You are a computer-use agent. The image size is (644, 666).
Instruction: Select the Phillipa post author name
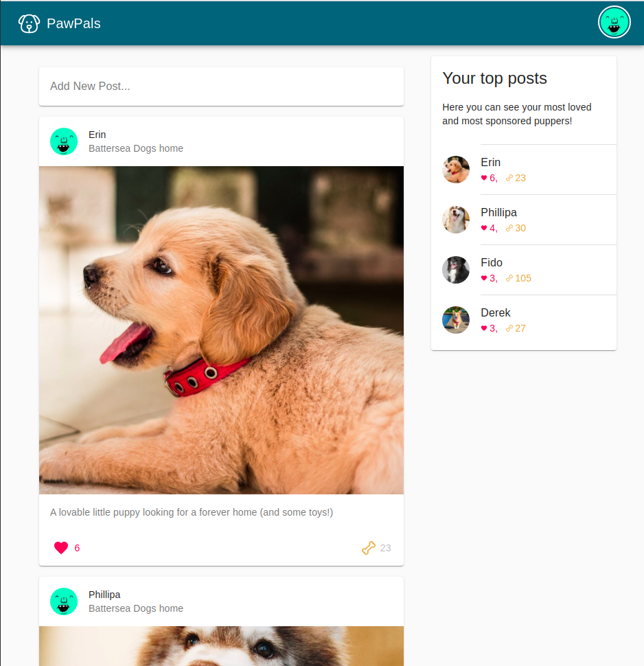(x=104, y=595)
